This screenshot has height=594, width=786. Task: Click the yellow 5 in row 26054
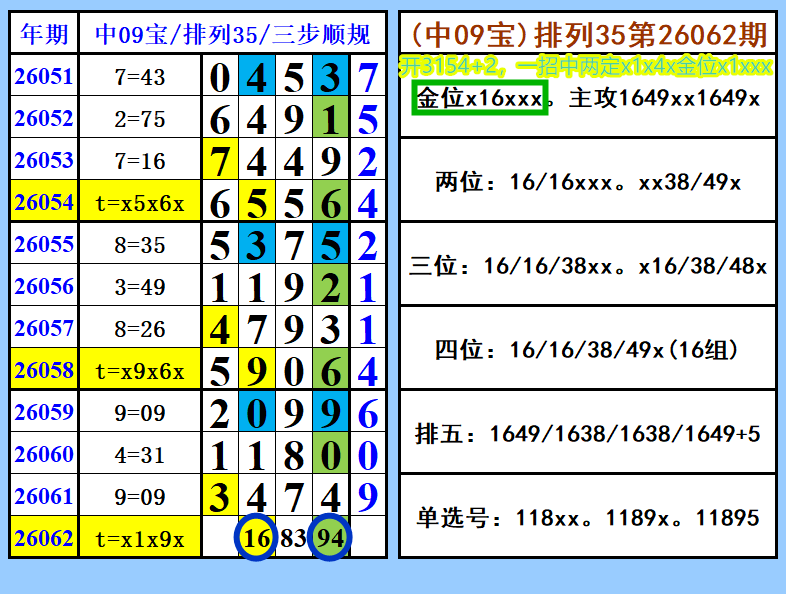257,202
